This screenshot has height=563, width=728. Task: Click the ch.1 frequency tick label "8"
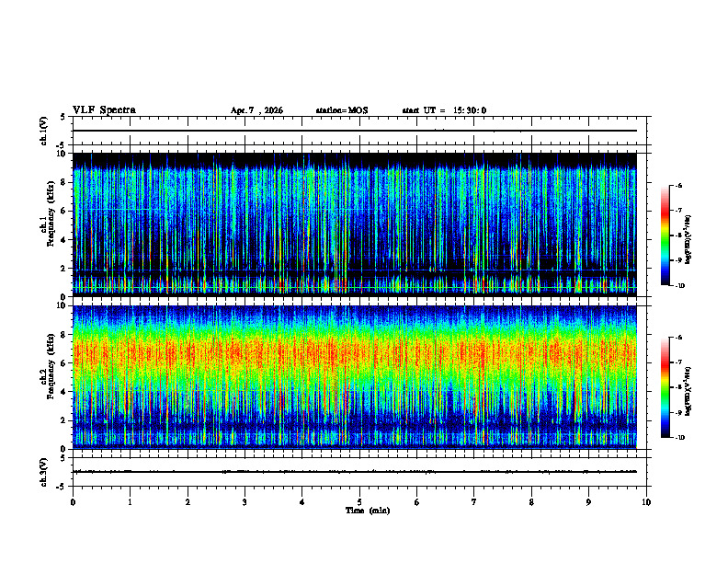pyautogui.click(x=63, y=182)
